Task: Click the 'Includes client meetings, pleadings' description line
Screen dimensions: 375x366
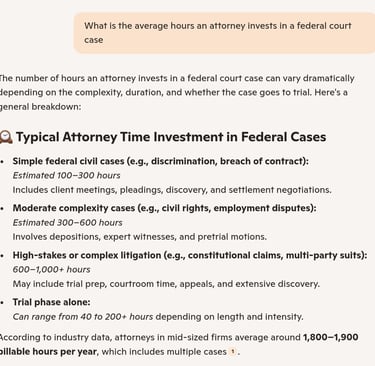Action: point(172,190)
